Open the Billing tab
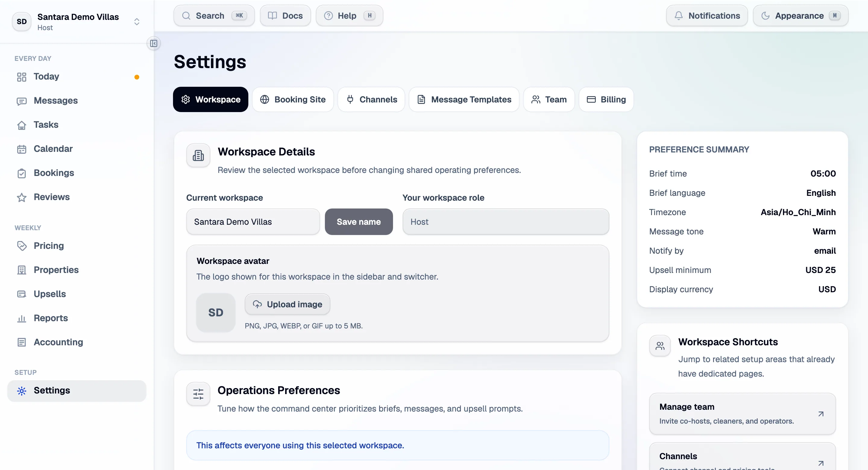This screenshot has width=868, height=470. pos(606,99)
